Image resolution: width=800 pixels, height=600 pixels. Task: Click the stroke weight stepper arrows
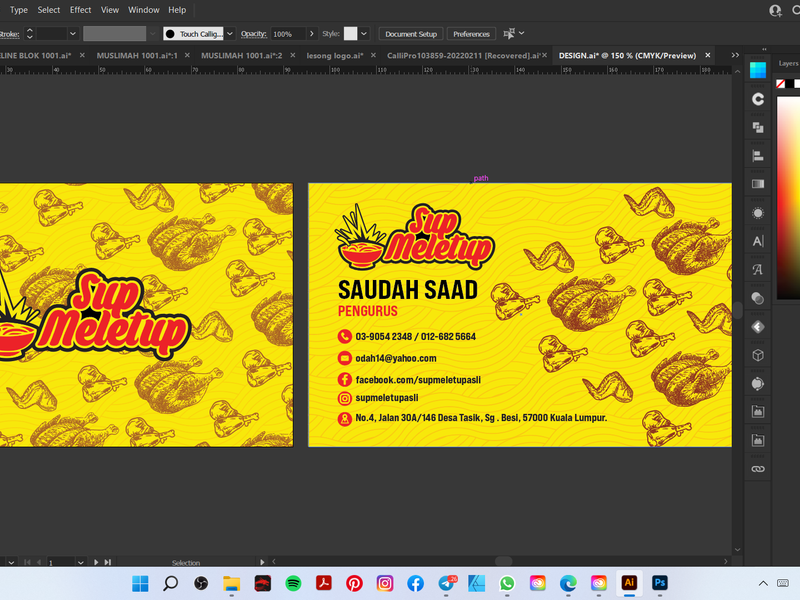pos(30,34)
